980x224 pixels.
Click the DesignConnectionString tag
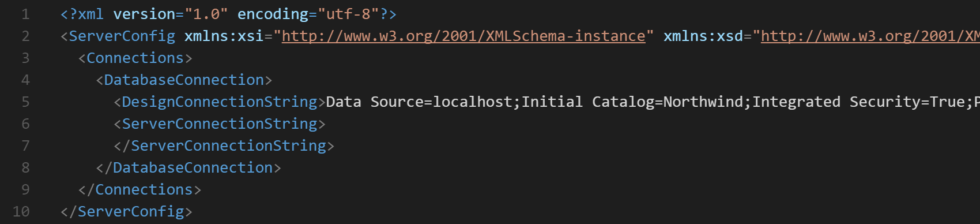[x=220, y=102]
